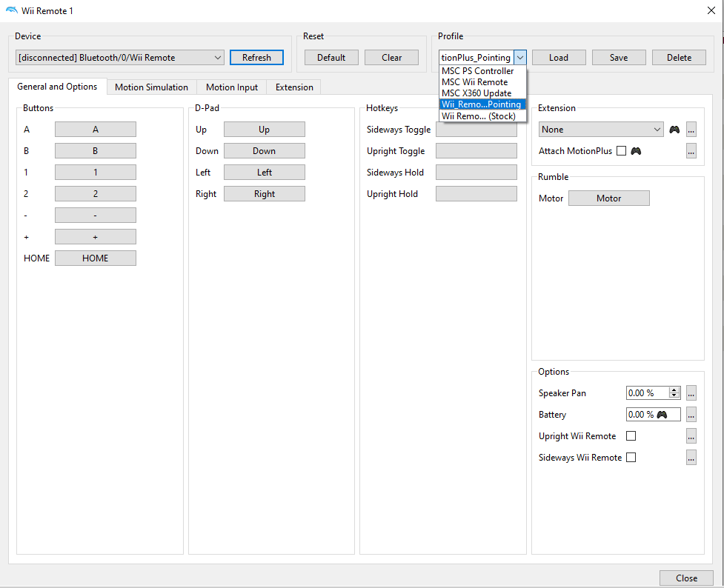Viewport: 724px width, 588px height.
Task: Delete the selected profile
Action: pos(680,58)
